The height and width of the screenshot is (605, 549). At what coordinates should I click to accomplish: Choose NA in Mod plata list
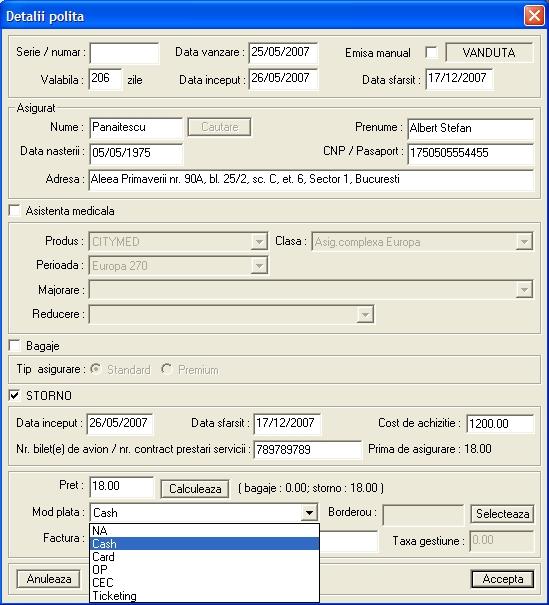point(204,531)
